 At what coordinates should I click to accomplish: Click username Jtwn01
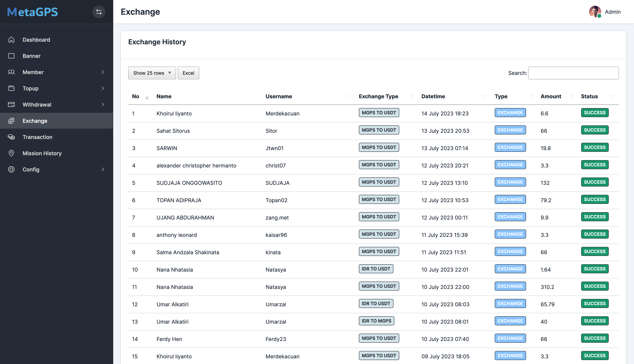pos(274,148)
